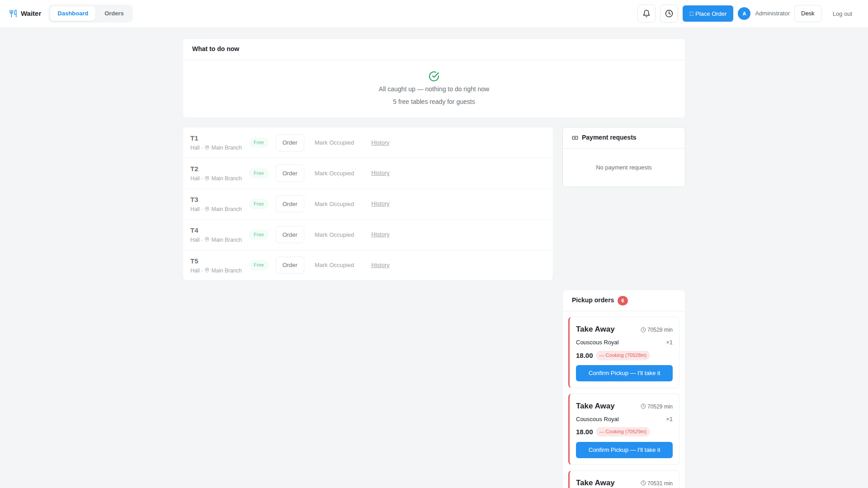Mark table T1 as occupied
Image resolution: width=868 pixels, height=488 pixels.
click(x=334, y=143)
